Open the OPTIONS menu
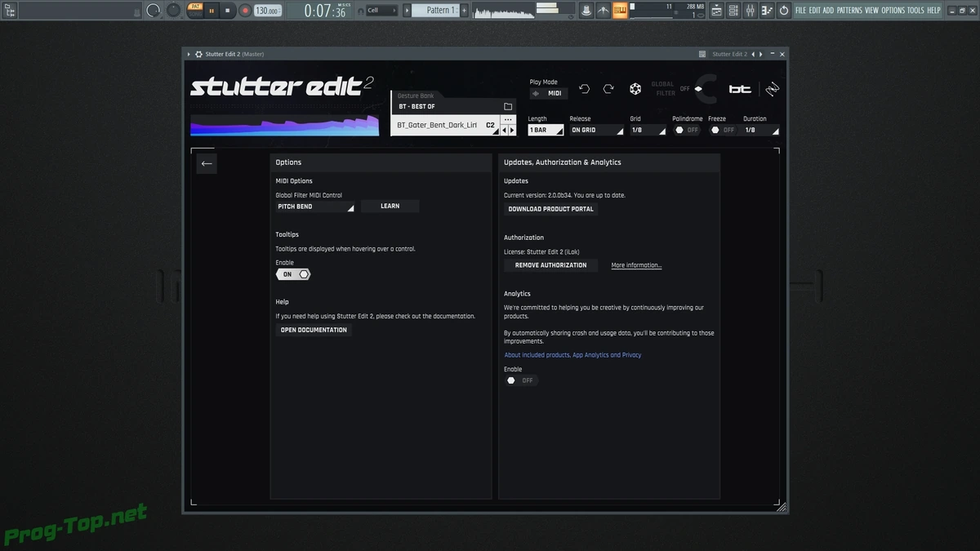Viewport: 980px width, 551px height. tap(893, 11)
